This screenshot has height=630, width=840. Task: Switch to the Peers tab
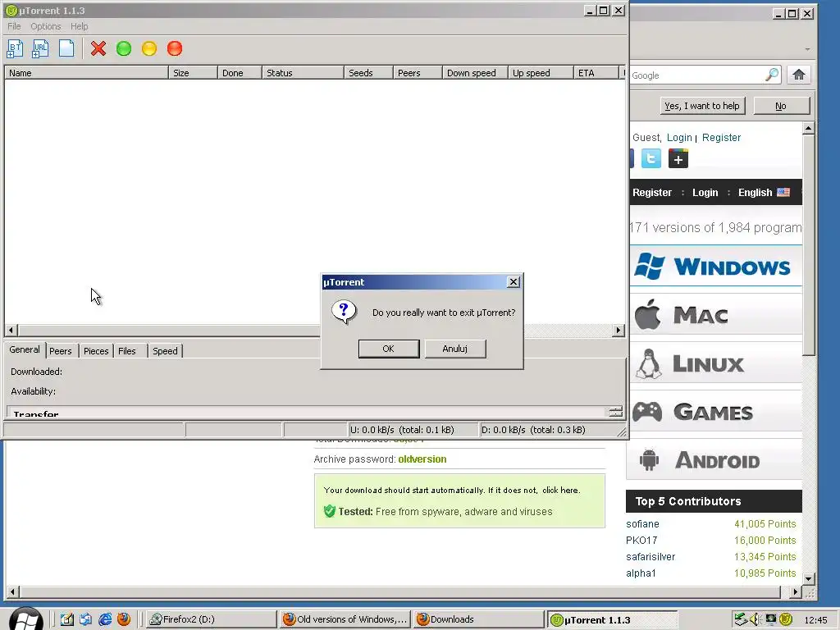tap(61, 351)
